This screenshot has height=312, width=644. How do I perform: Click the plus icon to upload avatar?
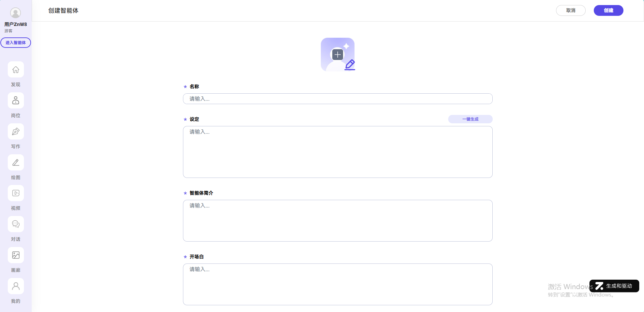click(x=337, y=55)
